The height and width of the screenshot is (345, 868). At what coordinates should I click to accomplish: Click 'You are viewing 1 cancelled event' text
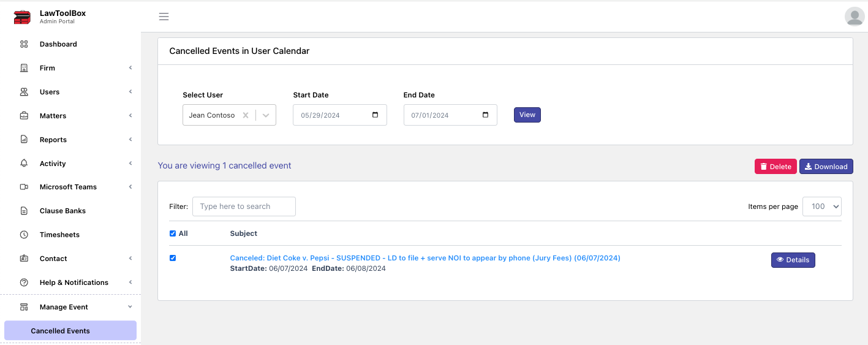point(224,165)
